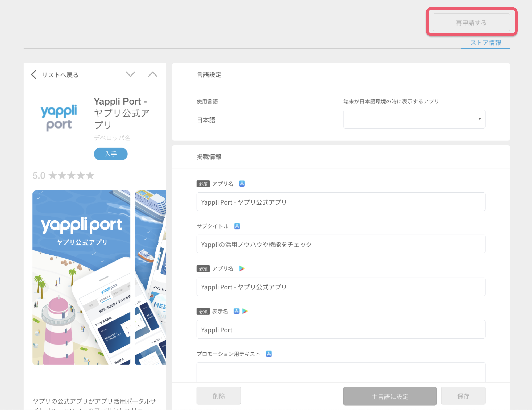This screenshot has height=410, width=532.
Task: Open the 端末が日本語環境の時に表示するアプリ dropdown
Action: pyautogui.click(x=414, y=119)
